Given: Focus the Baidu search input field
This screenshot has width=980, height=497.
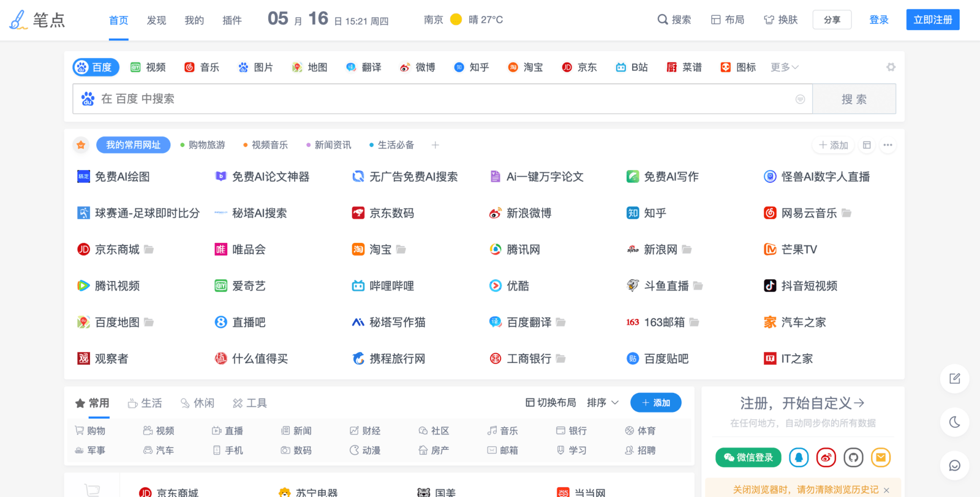Looking at the screenshot, I should pos(442,99).
